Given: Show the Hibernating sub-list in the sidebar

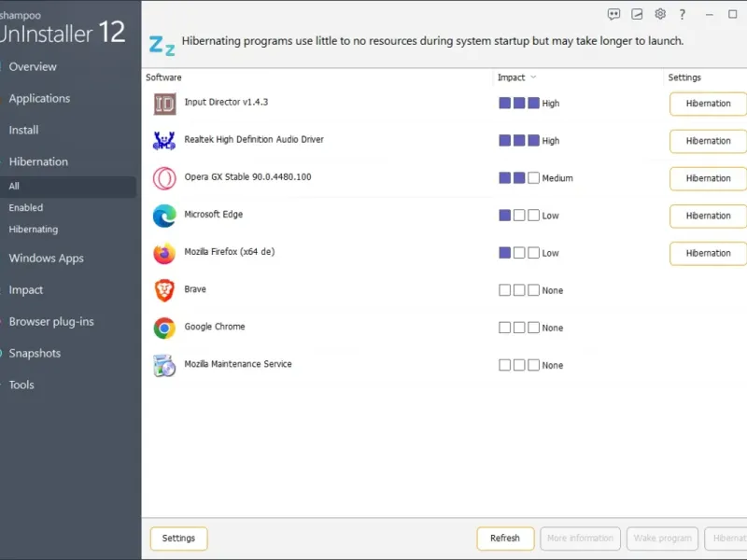Looking at the screenshot, I should pos(34,229).
